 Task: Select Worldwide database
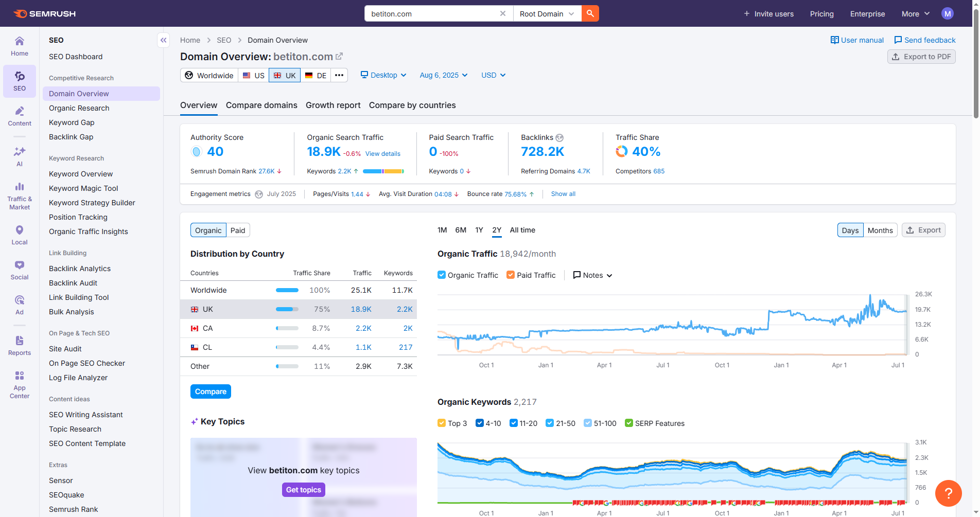(209, 75)
